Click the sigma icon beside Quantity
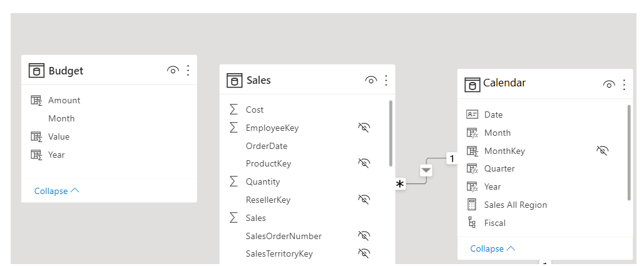This screenshot has width=644, height=266. tap(233, 182)
